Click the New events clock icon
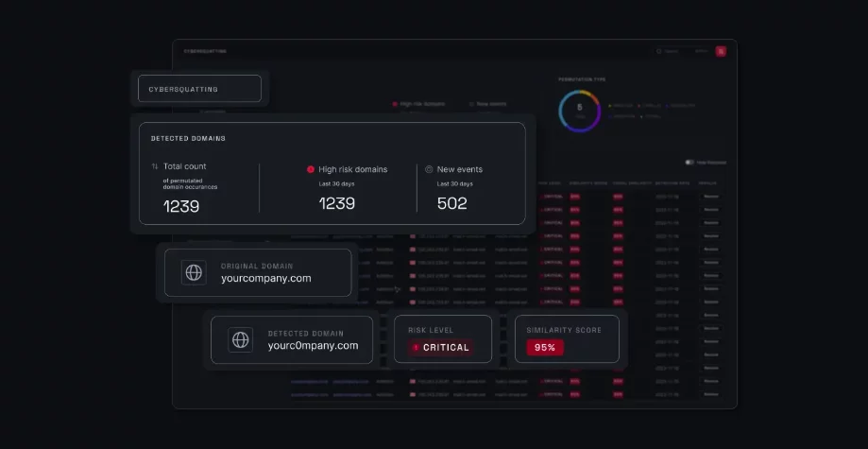Viewport: 868px width, 449px height. pos(429,169)
